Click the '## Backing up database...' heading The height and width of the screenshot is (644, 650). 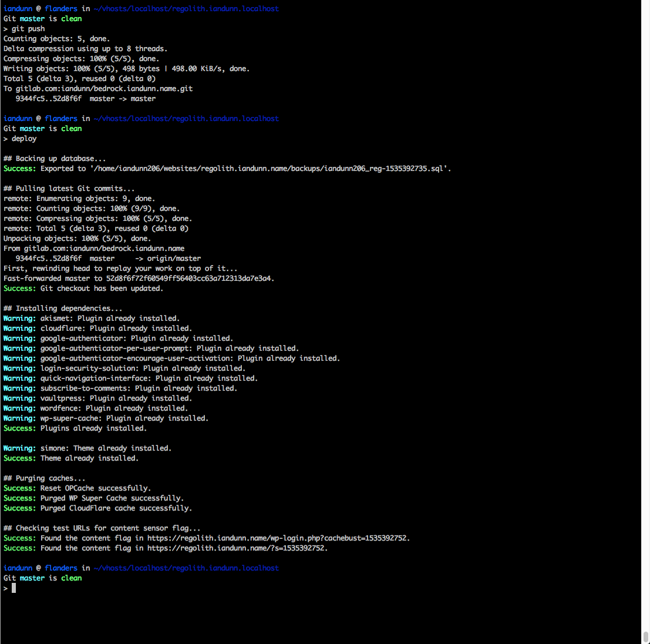click(x=55, y=159)
